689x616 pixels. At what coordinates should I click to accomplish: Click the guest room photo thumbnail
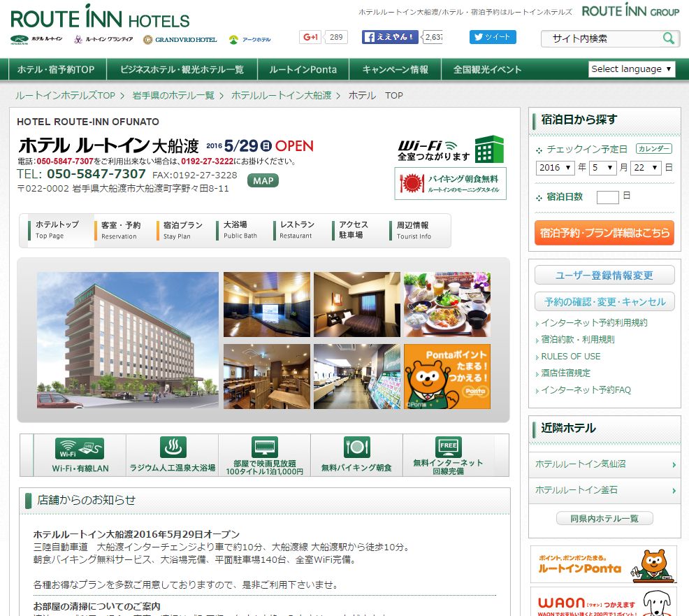pos(357,304)
